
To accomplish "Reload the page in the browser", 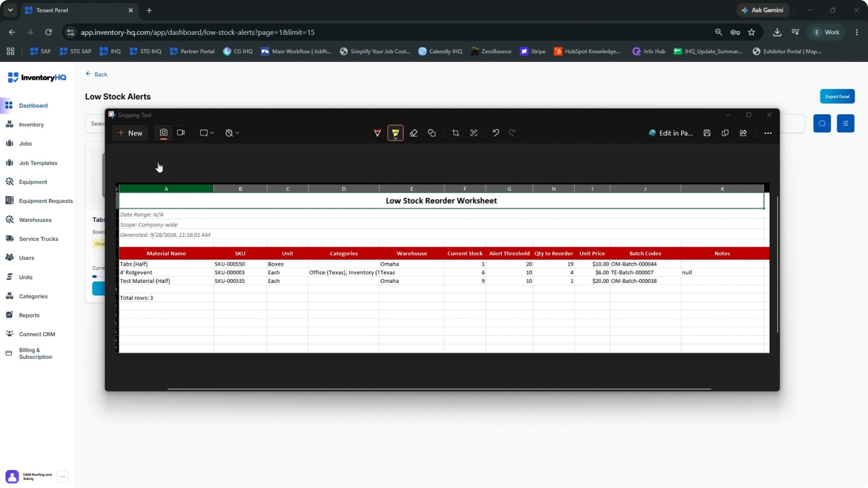I will coord(48,32).
